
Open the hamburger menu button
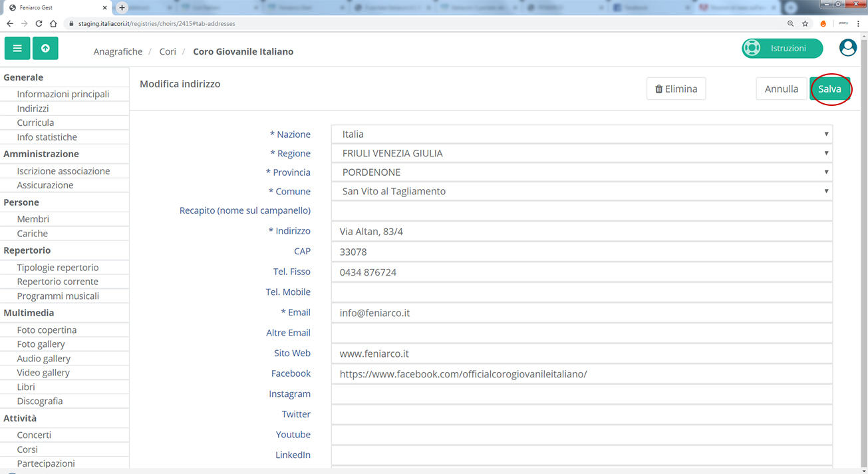coord(17,49)
